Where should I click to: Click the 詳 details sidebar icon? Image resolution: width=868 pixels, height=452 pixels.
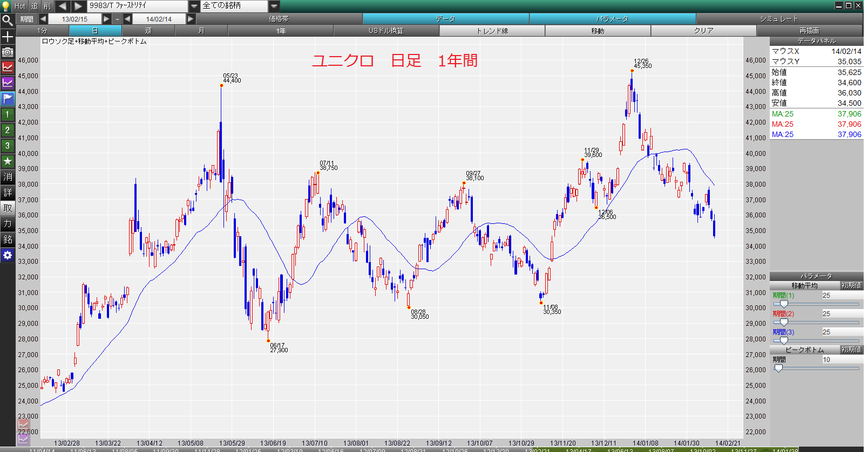pos(8,193)
